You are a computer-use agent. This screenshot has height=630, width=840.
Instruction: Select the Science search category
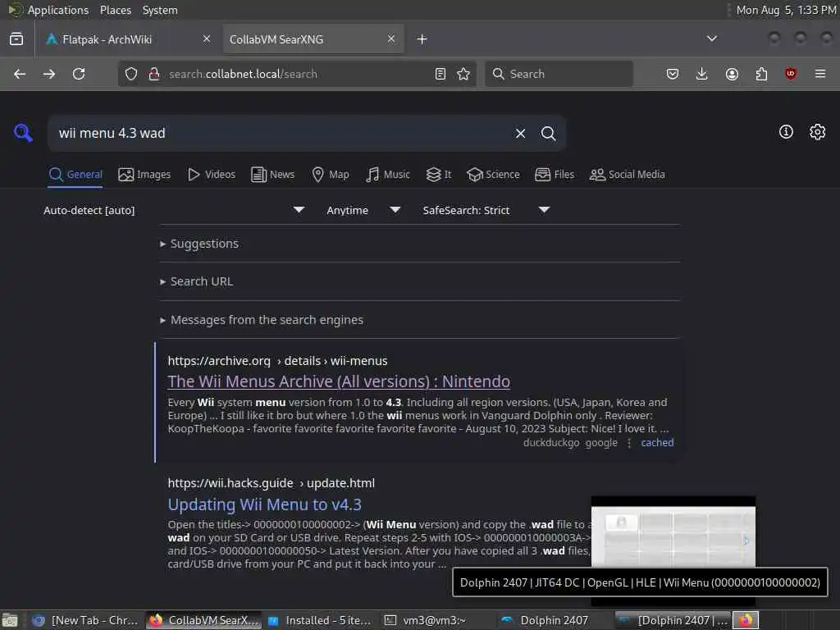point(493,175)
